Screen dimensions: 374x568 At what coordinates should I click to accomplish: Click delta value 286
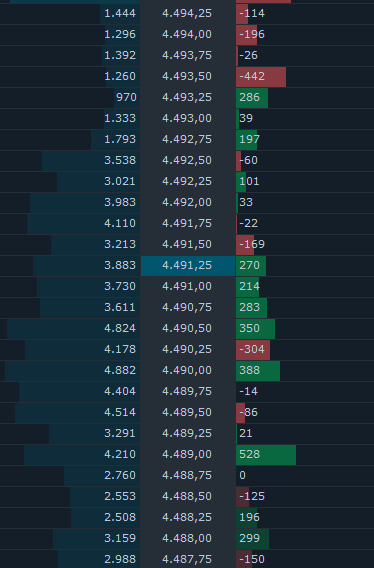[x=250, y=97]
